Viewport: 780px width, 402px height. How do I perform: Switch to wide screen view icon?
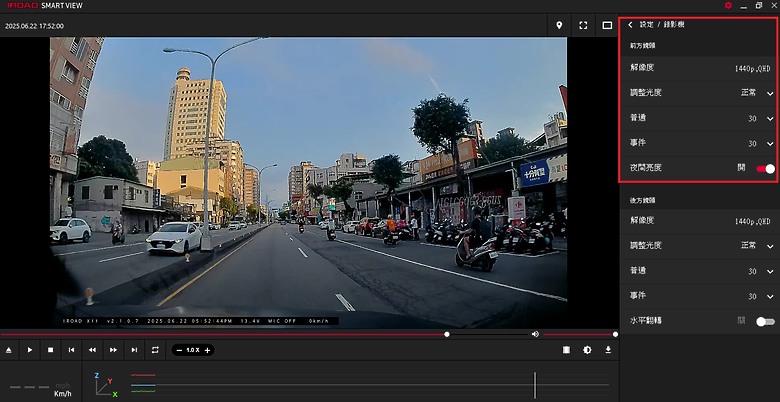[x=607, y=25]
